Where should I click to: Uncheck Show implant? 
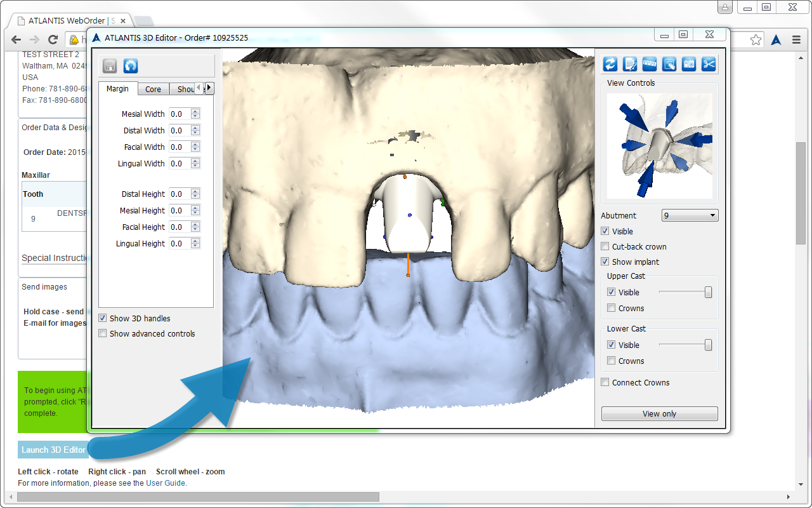click(x=605, y=262)
